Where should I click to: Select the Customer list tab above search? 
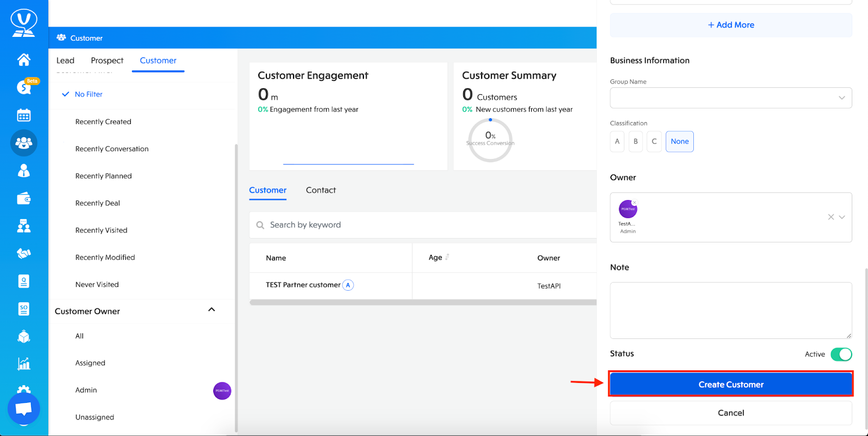[x=267, y=190]
